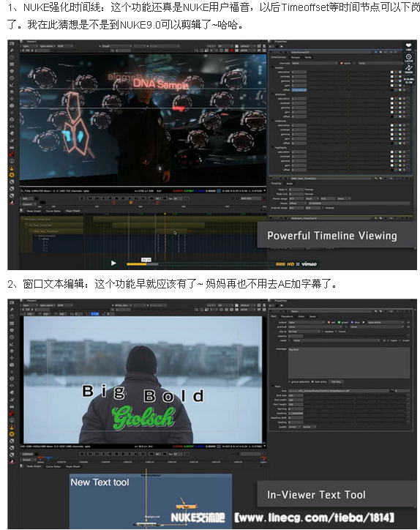
Task: Click red toolbar icon in Text Tool image
Action: pyautogui.click(x=12, y=413)
